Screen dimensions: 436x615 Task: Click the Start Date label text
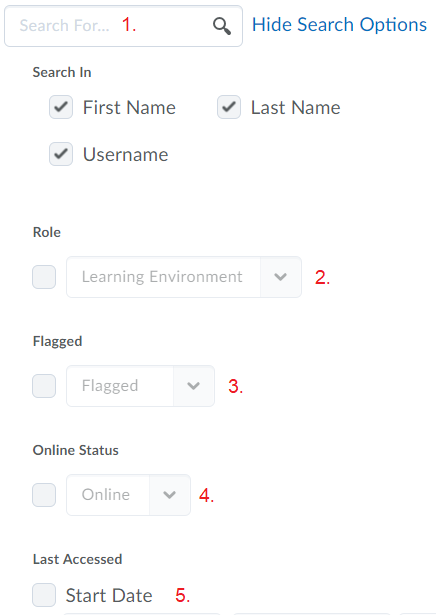coord(109,595)
